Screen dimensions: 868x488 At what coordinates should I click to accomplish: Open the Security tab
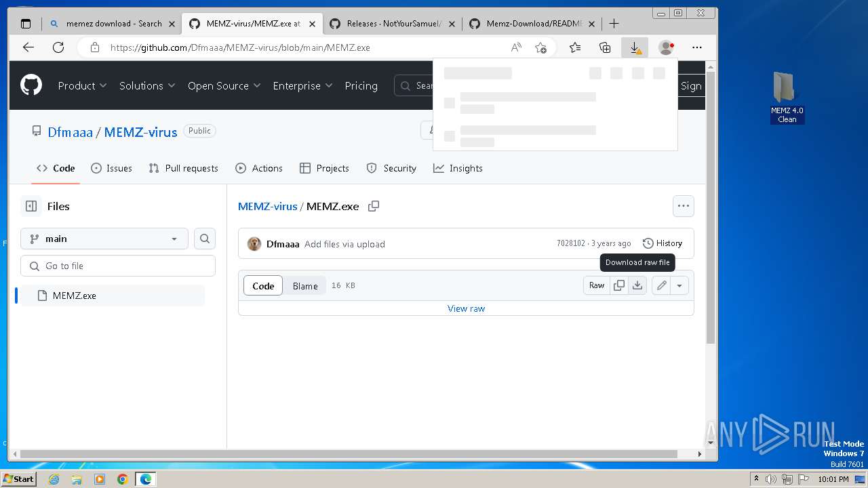click(x=391, y=168)
